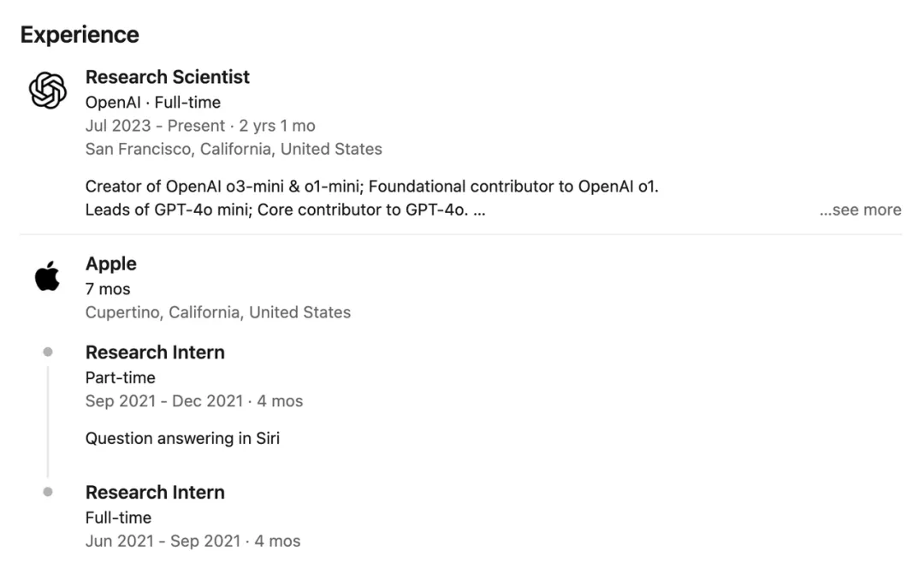
Task: Click the Apple logo icon
Action: tap(47, 277)
